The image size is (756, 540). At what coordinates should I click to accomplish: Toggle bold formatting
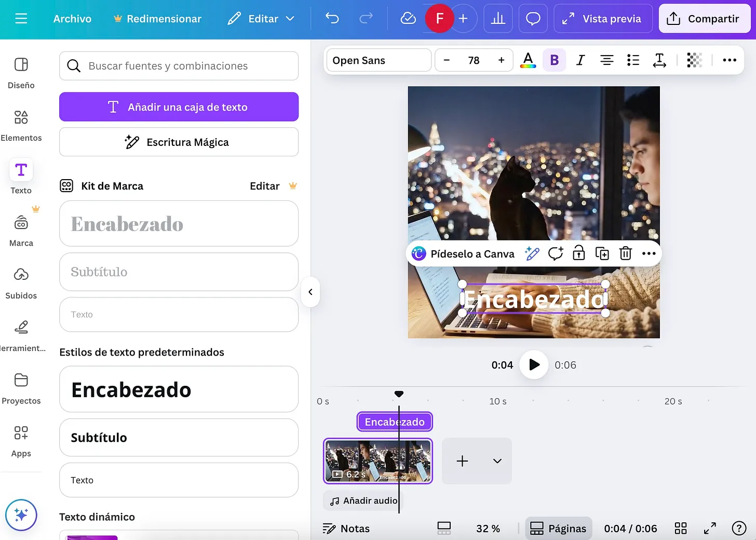(x=554, y=60)
